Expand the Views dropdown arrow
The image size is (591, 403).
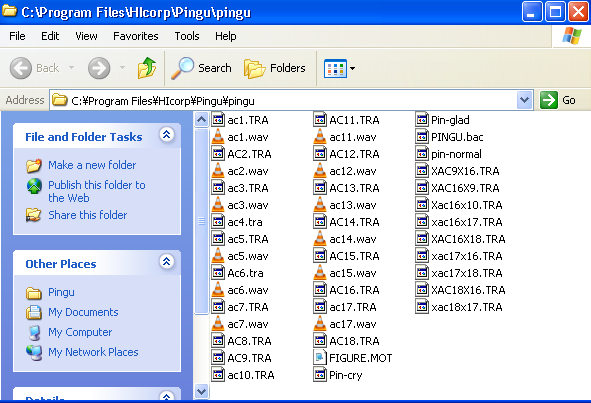click(352, 69)
